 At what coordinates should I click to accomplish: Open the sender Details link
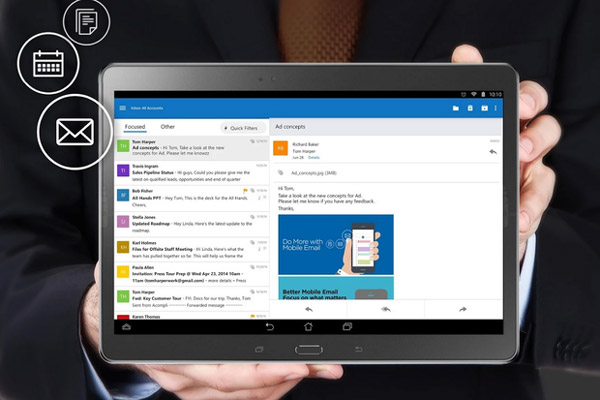tap(314, 157)
